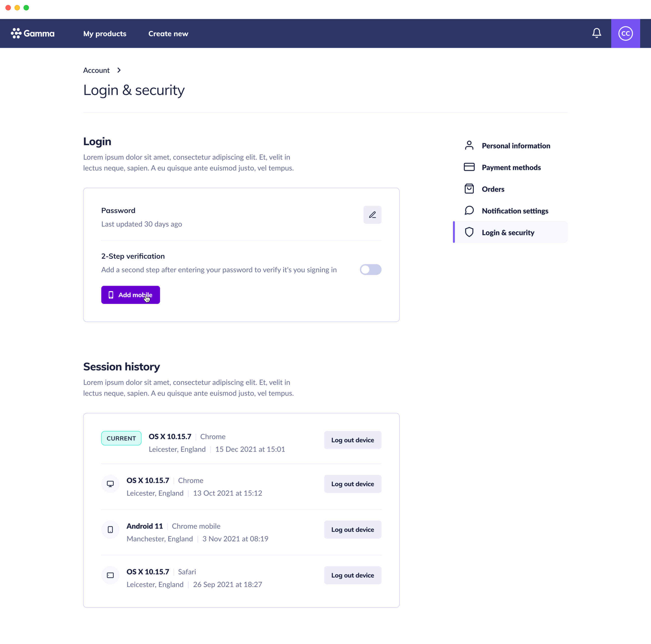This screenshot has height=644, width=651.
Task: Click the shield icon next to Login & security
Action: [469, 232]
